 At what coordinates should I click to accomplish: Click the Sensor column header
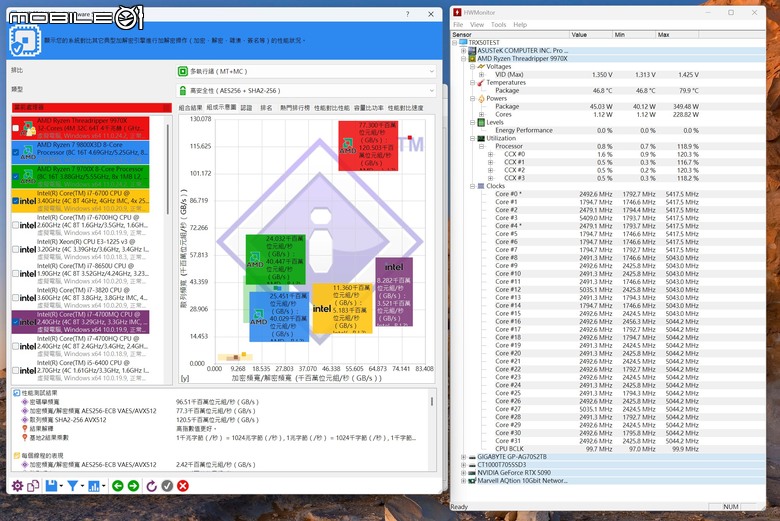point(510,35)
